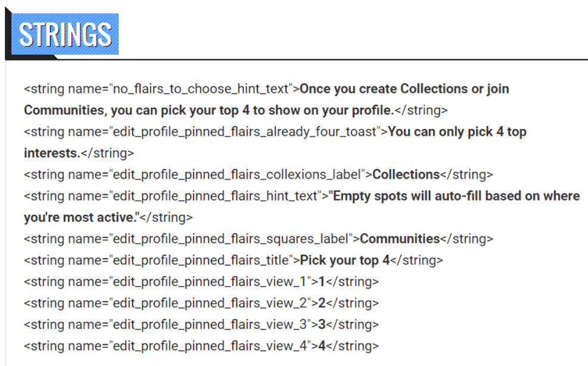Click the edit_profile_pinned_flairs_view_1 string name
The image size is (588, 366).
(209, 282)
